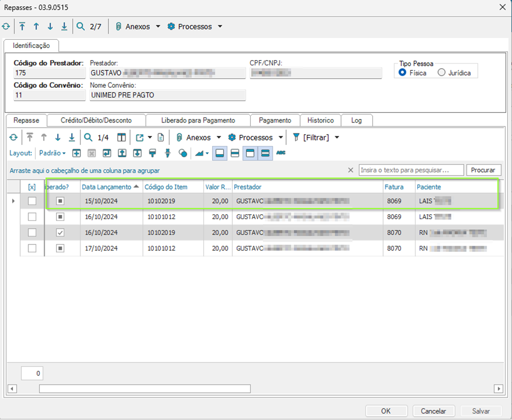
Task: Select the Física radio button
Action: tap(402, 72)
